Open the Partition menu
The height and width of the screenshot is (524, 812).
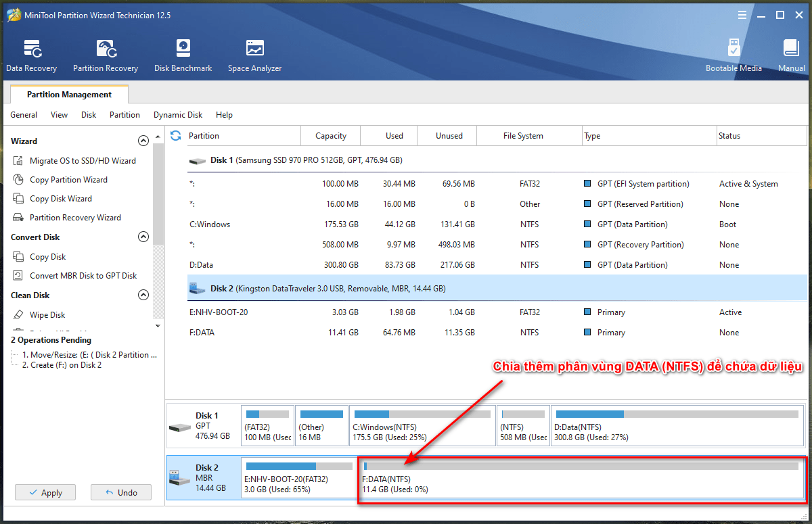(125, 115)
